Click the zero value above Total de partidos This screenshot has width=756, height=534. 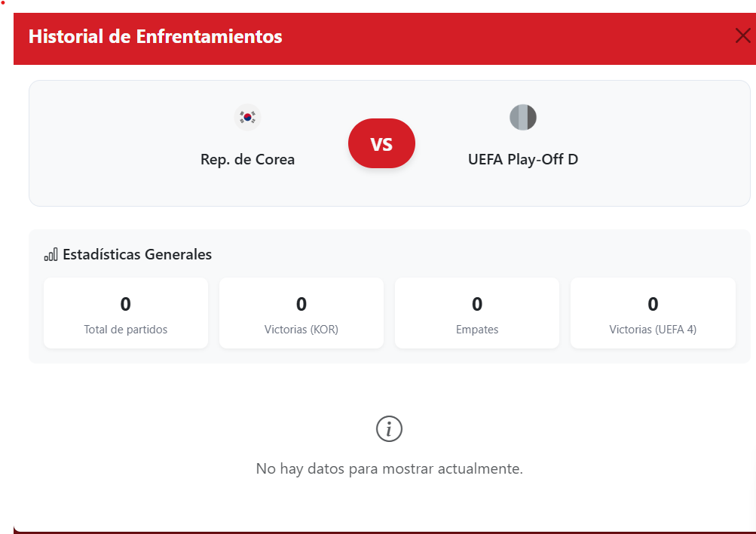[126, 304]
